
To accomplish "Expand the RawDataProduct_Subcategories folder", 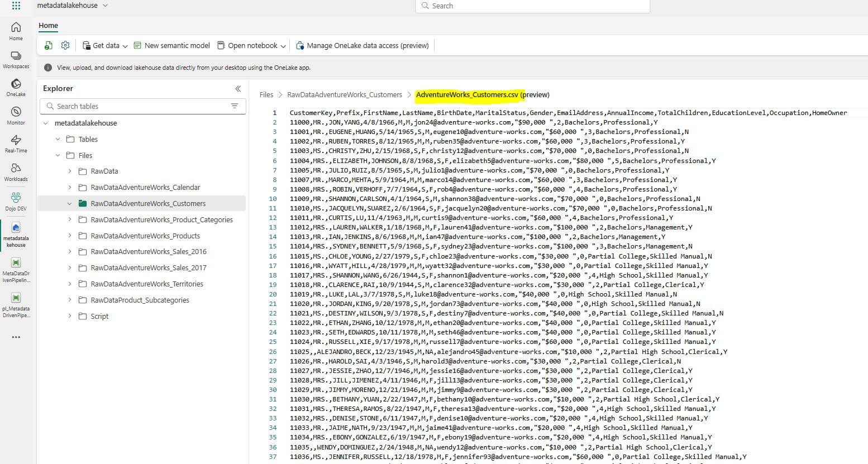I will tap(70, 300).
